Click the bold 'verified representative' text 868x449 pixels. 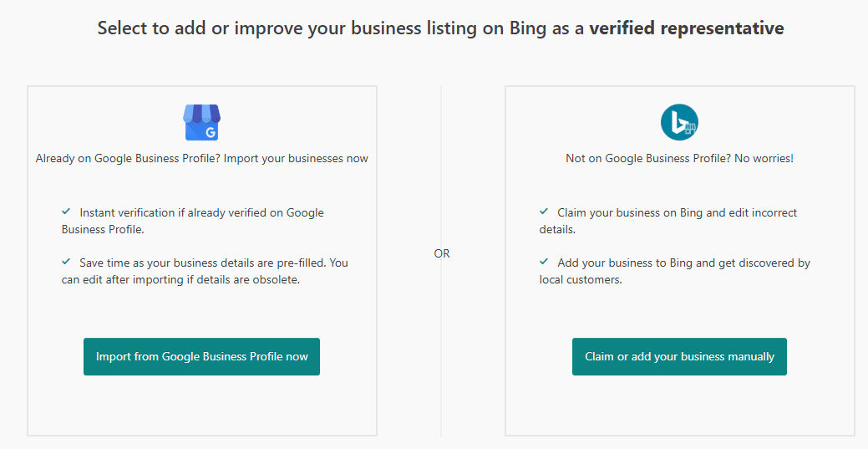tap(686, 28)
